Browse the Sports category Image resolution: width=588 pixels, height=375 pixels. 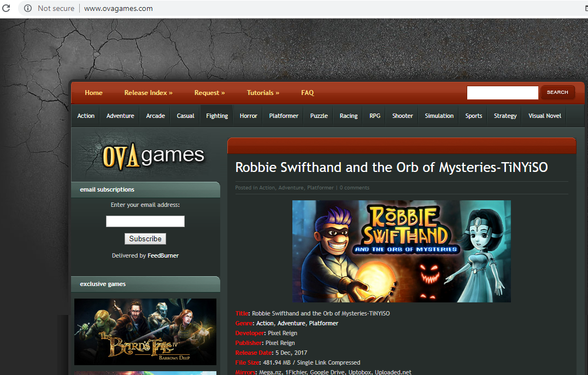[x=474, y=116]
